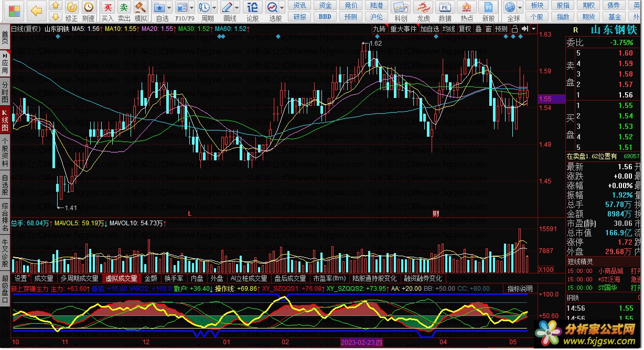Image resolution: width=644 pixels, height=350 pixels.
Task: Toggle 重大事件 major events display
Action: click(403, 29)
